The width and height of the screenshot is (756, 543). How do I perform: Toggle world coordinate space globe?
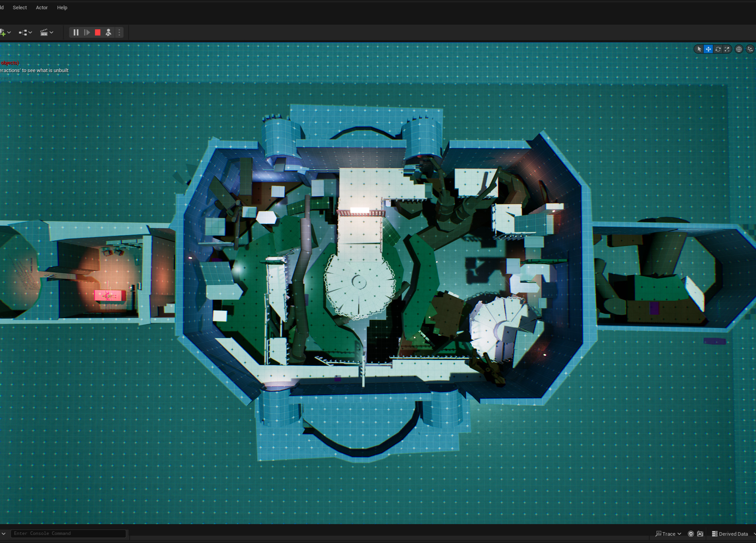pos(739,49)
